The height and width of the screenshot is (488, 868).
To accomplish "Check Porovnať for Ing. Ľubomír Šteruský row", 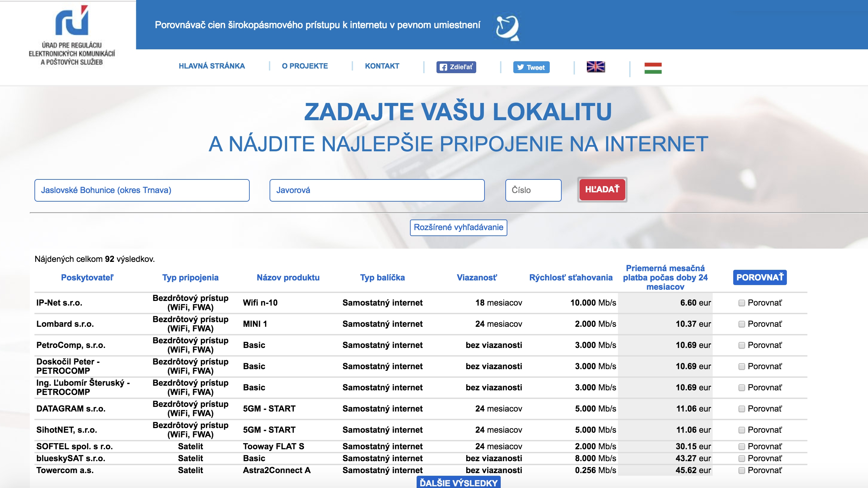I will [741, 388].
